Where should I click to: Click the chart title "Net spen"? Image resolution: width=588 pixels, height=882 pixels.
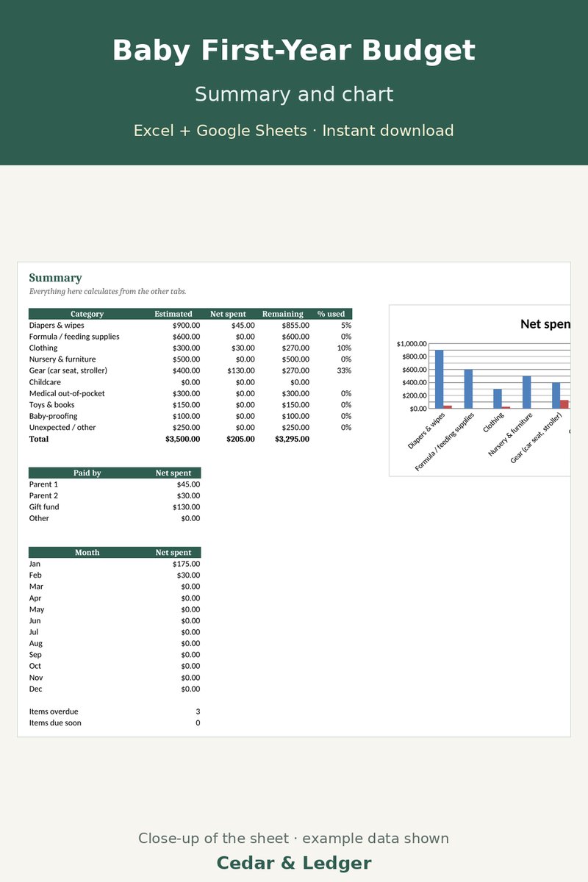tap(545, 323)
